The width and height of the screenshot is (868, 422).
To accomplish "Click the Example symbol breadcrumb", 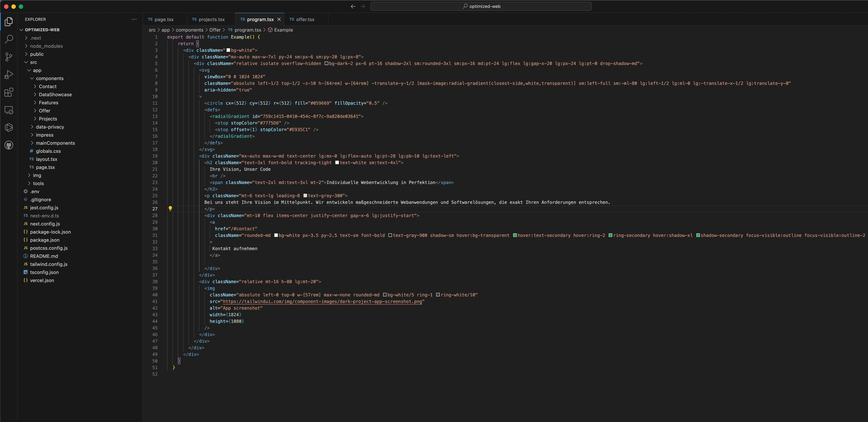I will [280, 30].
